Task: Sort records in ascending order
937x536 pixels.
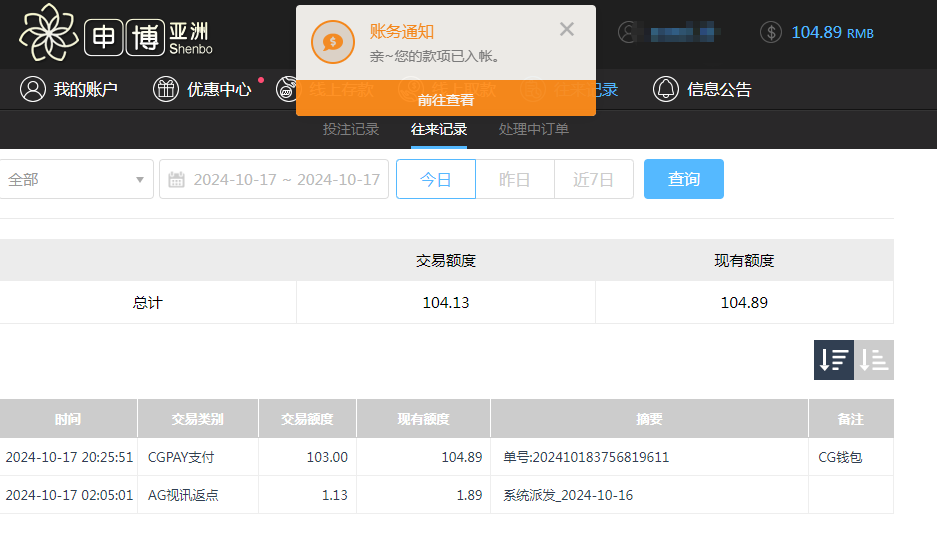Action: pyautogui.click(x=874, y=360)
